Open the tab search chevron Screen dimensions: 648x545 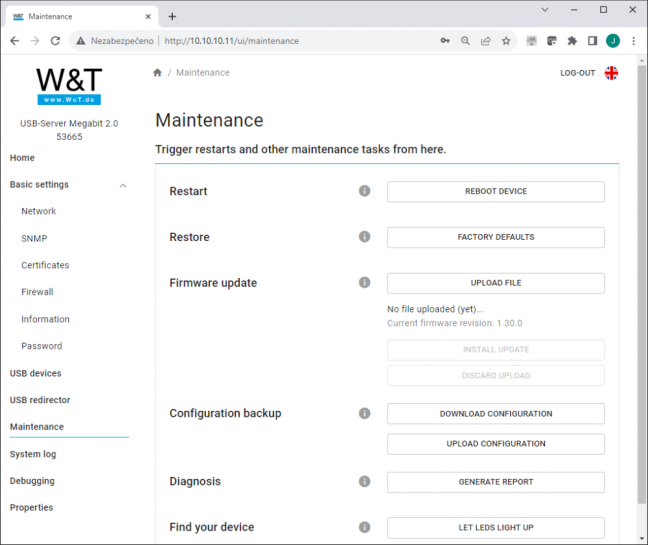point(545,10)
